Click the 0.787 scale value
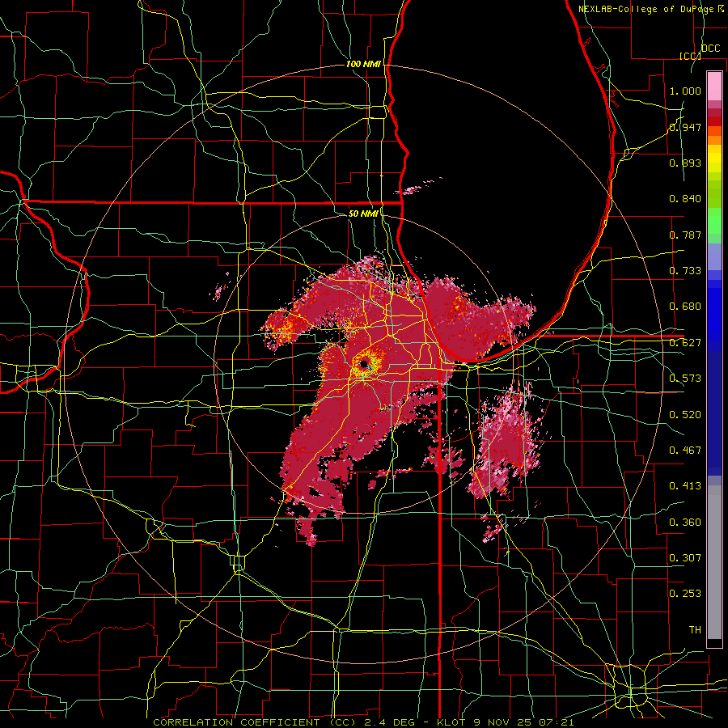Viewport: 728px width, 728px height. click(685, 235)
